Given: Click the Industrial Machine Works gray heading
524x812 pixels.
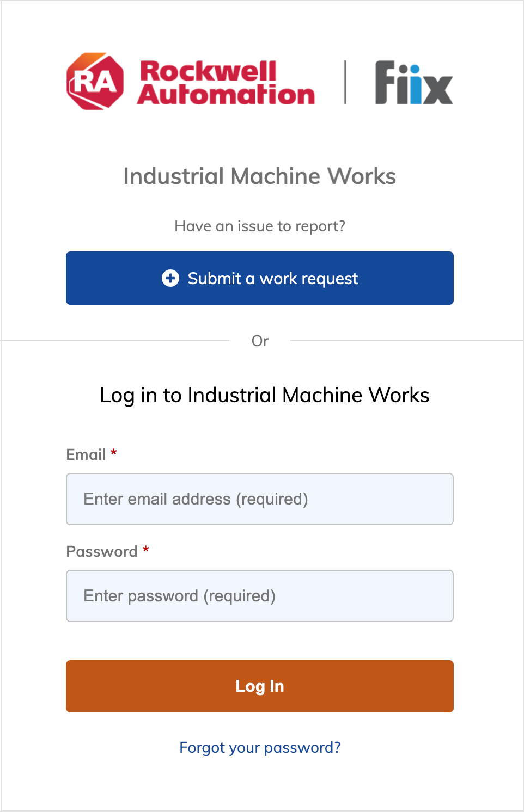Looking at the screenshot, I should click(260, 176).
